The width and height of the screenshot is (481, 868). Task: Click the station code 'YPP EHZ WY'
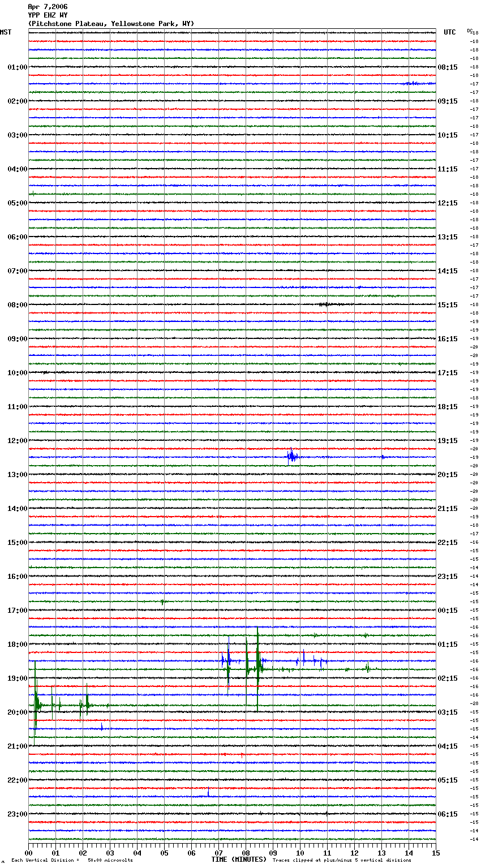point(48,15)
